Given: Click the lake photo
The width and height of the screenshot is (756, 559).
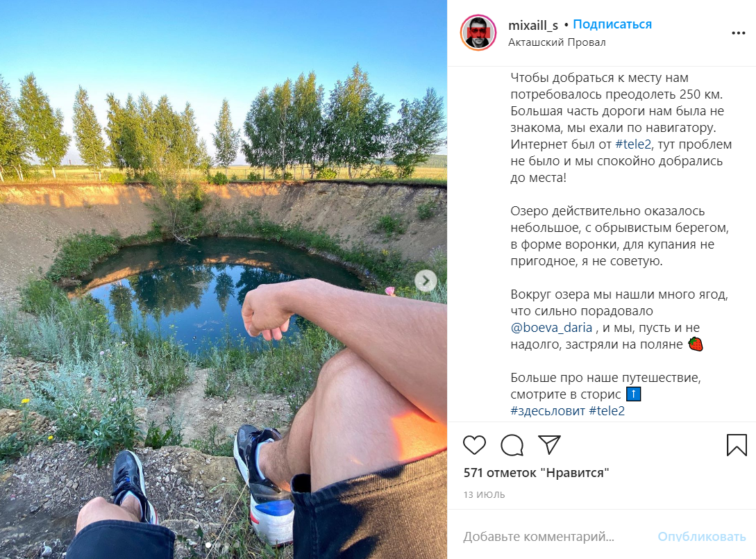Looking at the screenshot, I should pyautogui.click(x=224, y=280).
